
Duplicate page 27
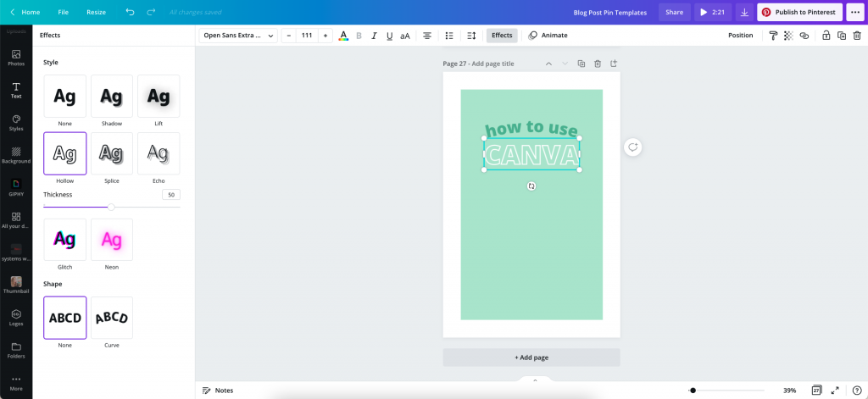coord(581,64)
